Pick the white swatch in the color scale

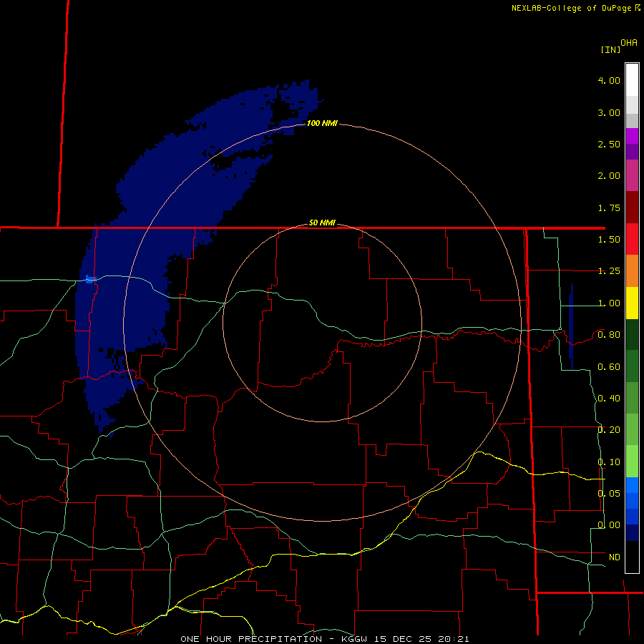coord(632,80)
